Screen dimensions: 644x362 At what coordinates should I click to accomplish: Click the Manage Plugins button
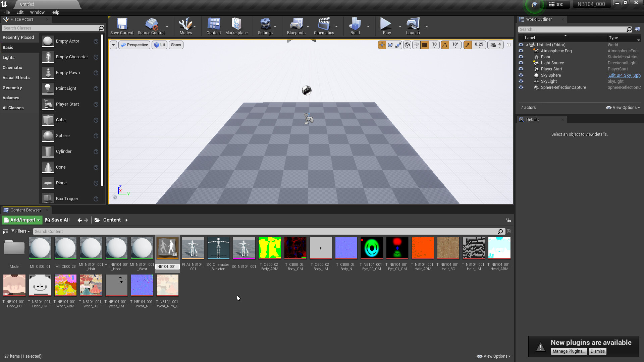tap(569, 351)
